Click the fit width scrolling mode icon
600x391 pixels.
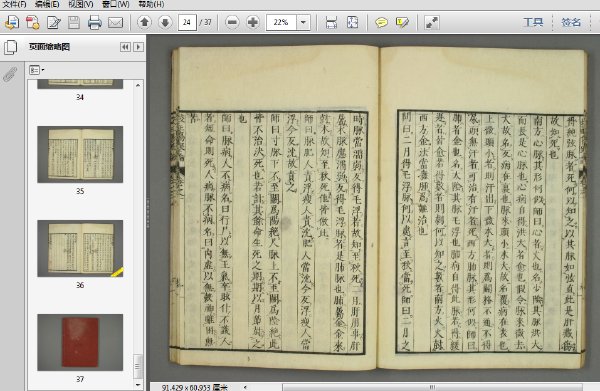(x=331, y=23)
